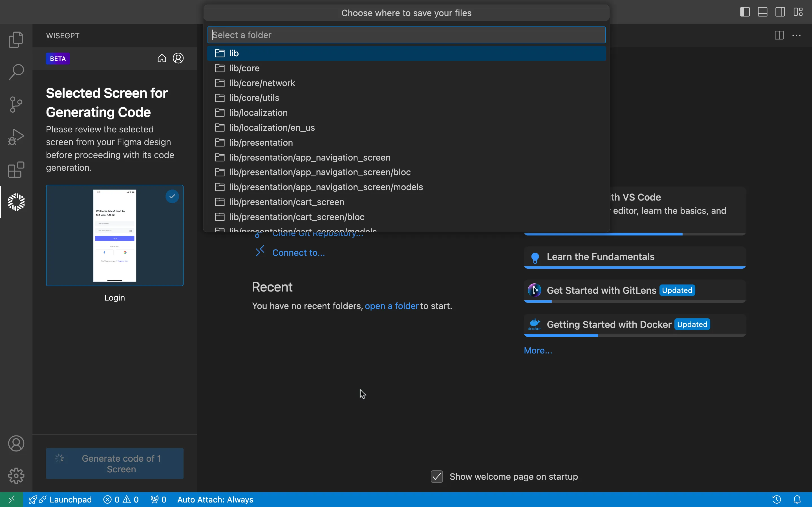The width and height of the screenshot is (812, 507).
Task: Click the WISEGPT user account icon
Action: point(178,57)
